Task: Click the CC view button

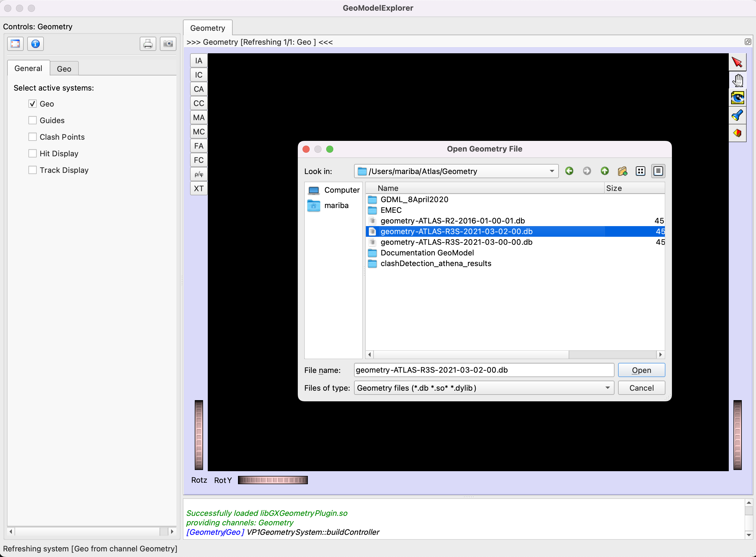Action: click(x=199, y=103)
